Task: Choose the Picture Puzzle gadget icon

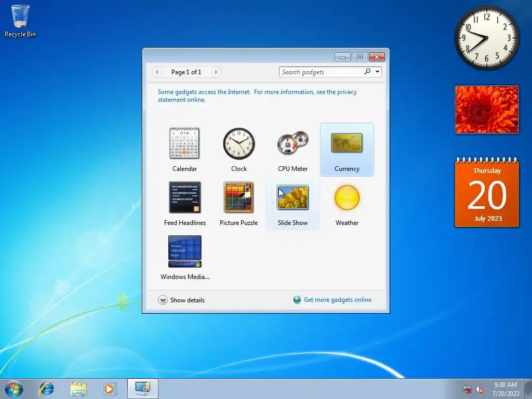Action: (x=238, y=197)
